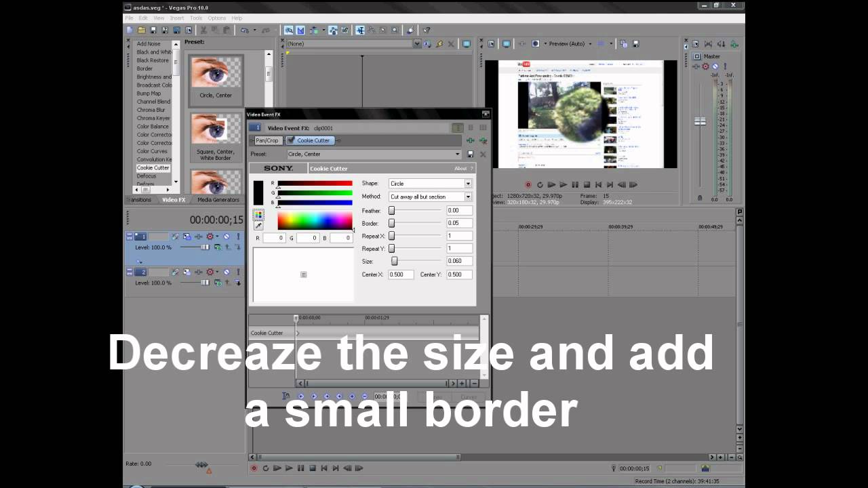Open the Shape dropdown set to Circle
Image resolution: width=868 pixels, height=488 pixels.
point(430,184)
